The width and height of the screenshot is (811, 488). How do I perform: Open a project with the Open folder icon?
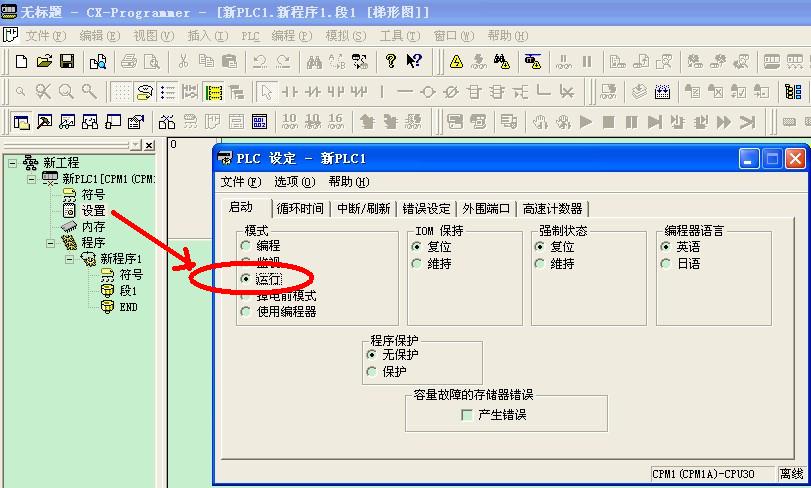44,61
